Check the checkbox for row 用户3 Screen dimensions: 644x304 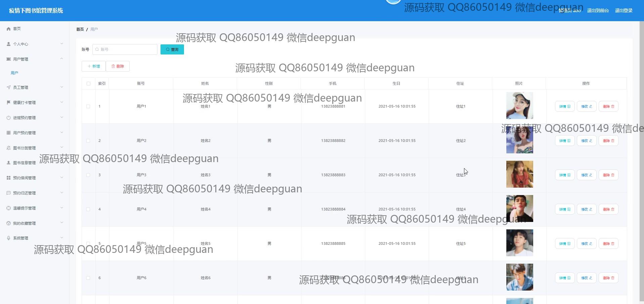tap(88, 175)
